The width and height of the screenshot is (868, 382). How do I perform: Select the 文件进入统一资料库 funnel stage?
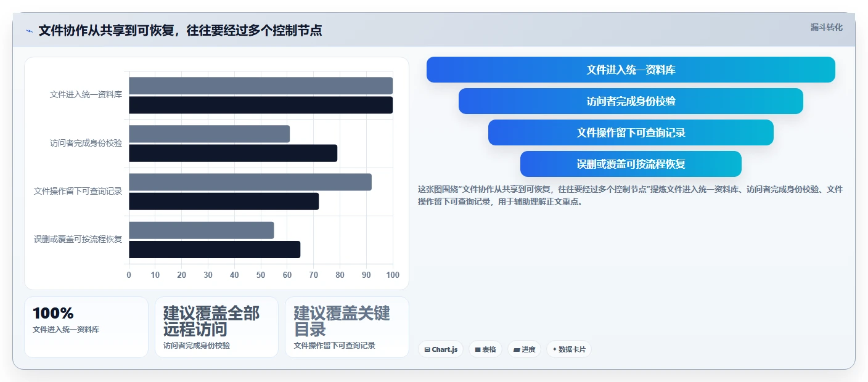point(631,70)
